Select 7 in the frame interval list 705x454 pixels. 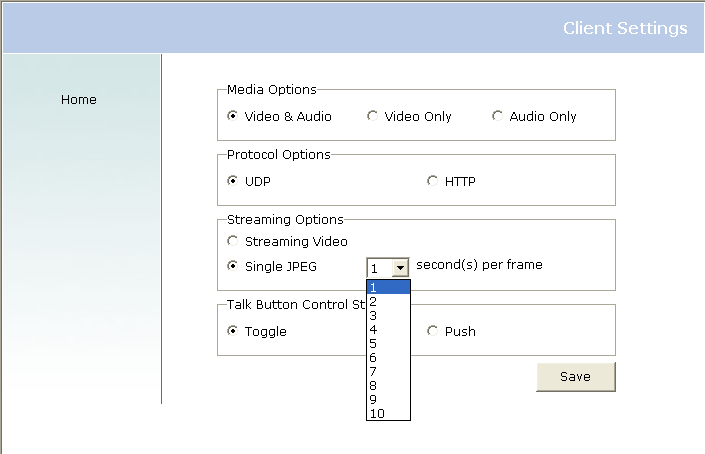coord(388,372)
